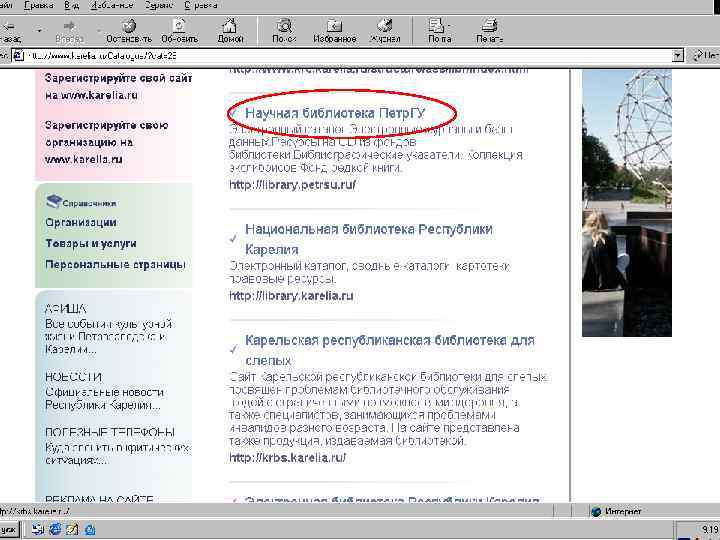The width and height of the screenshot is (720, 540).
Task: Print the page with Печать button
Action: [489, 30]
